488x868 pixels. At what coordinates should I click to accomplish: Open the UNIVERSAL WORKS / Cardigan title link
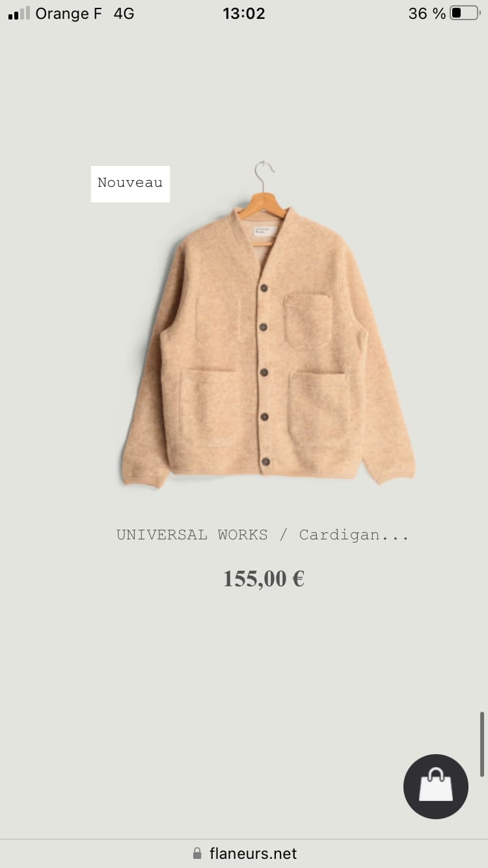[x=263, y=535]
